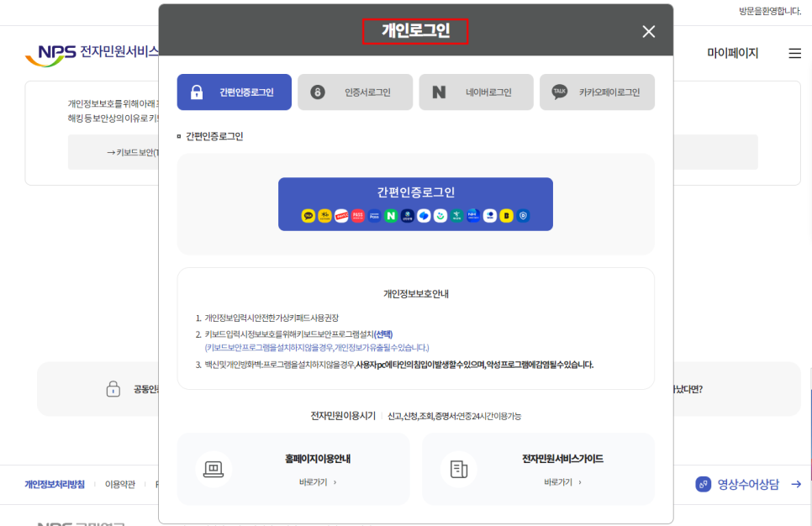Click the Shinhan Bank certificate icon

409,216
